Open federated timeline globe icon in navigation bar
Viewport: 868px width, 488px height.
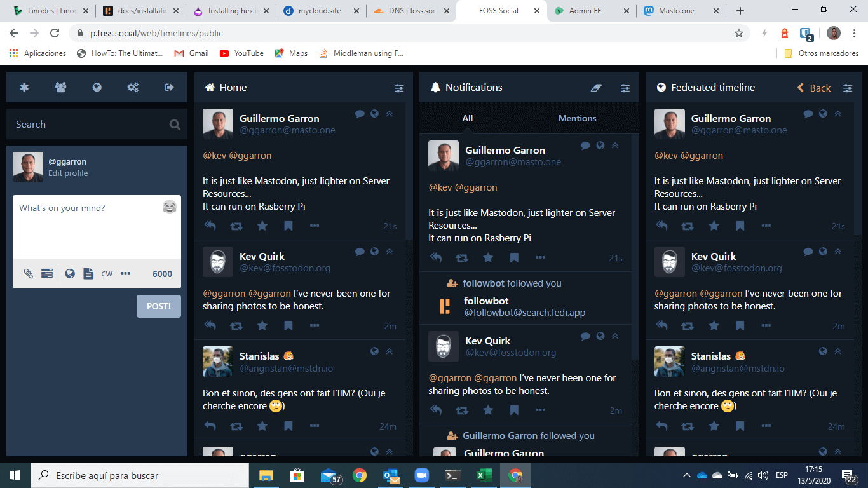pos(97,88)
